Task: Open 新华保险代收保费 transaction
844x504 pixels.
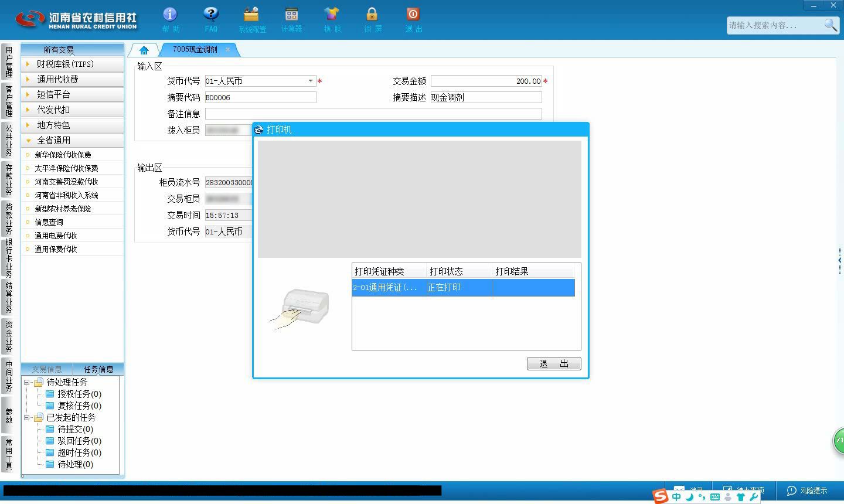Action: 63,155
